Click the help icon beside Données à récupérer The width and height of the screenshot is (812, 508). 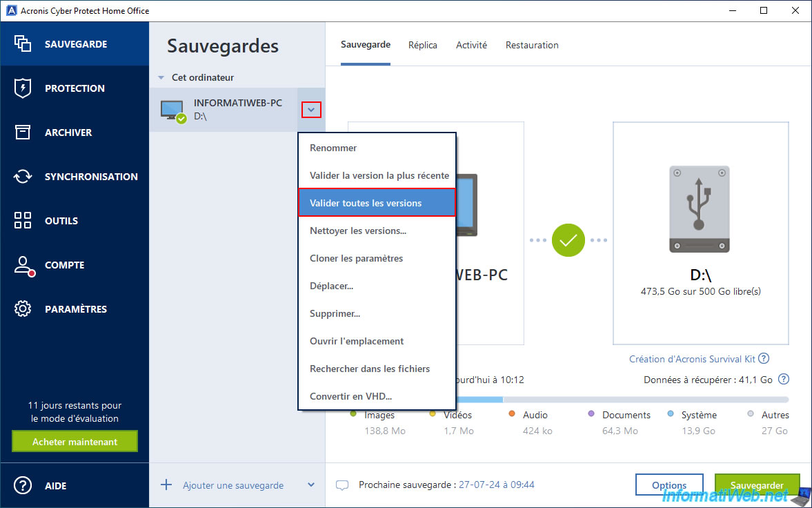(783, 380)
